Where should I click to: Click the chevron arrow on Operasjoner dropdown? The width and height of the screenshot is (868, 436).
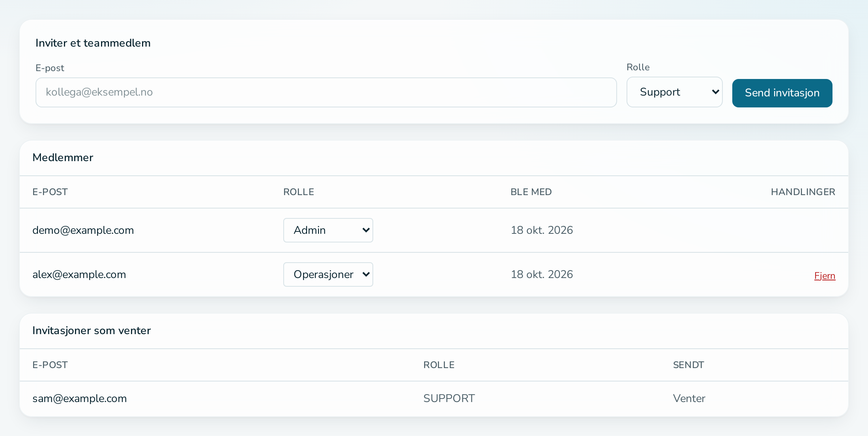click(x=366, y=274)
